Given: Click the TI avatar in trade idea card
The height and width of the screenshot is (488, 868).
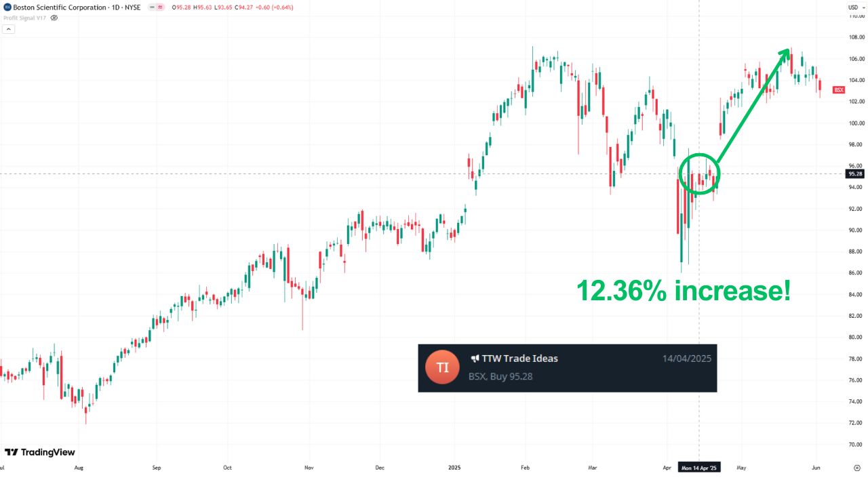Looking at the screenshot, I should (x=442, y=367).
